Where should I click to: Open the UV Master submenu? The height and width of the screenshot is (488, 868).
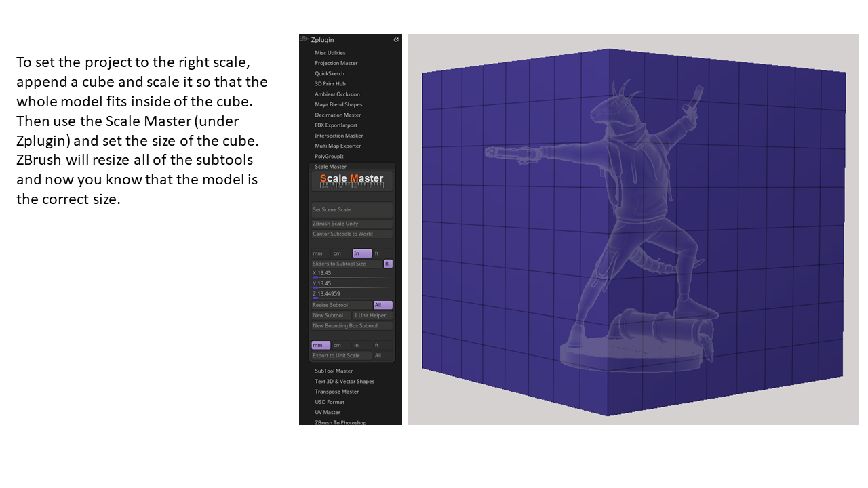(328, 412)
